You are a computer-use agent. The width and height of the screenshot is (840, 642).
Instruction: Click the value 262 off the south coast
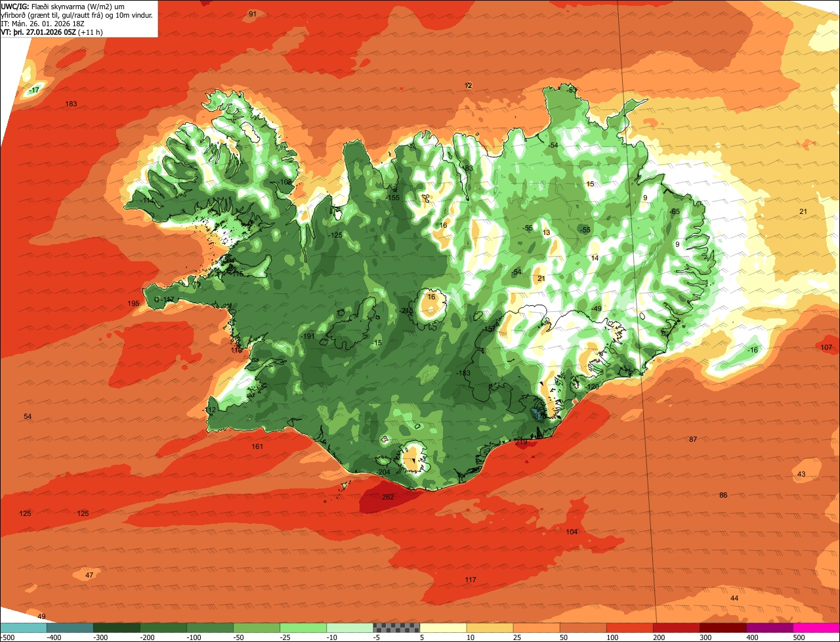click(x=388, y=497)
